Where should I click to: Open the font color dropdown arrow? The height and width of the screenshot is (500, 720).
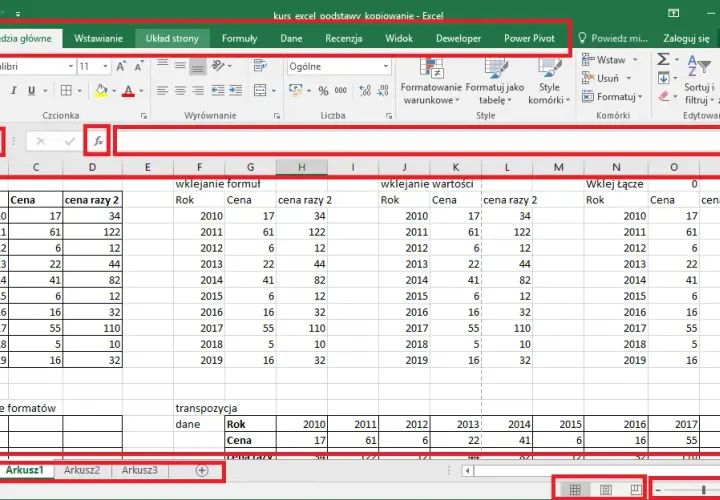pyautogui.click(x=141, y=91)
